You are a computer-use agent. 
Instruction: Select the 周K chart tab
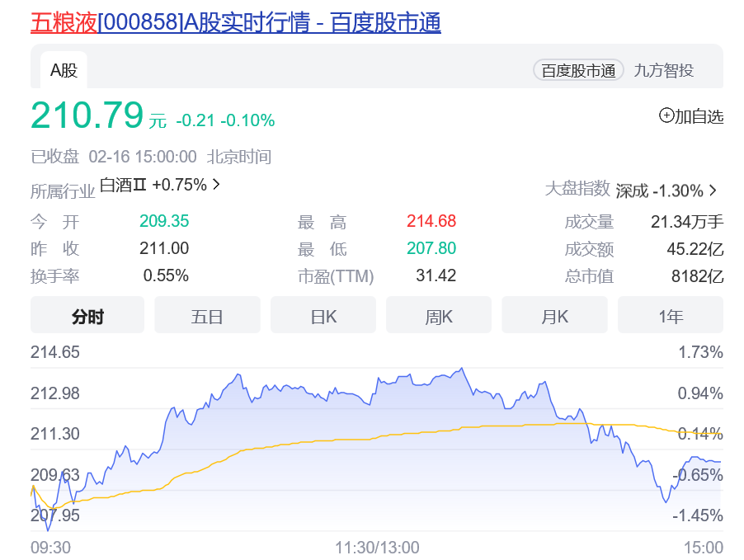tap(439, 315)
